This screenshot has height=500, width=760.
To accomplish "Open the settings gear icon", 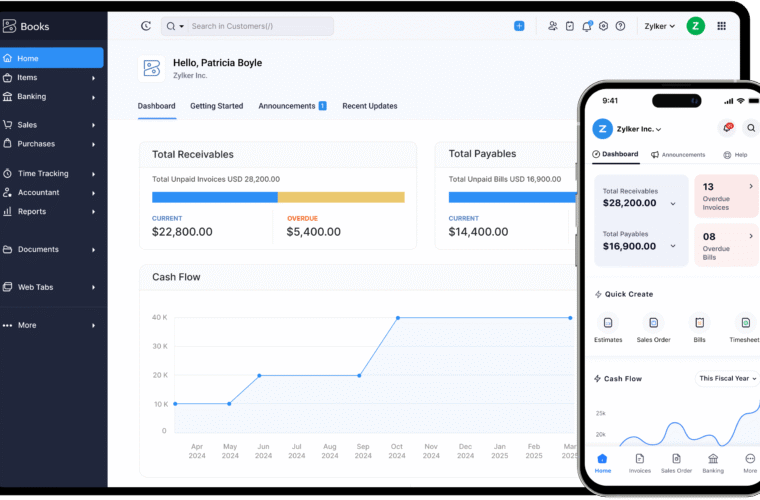I will [x=603, y=26].
